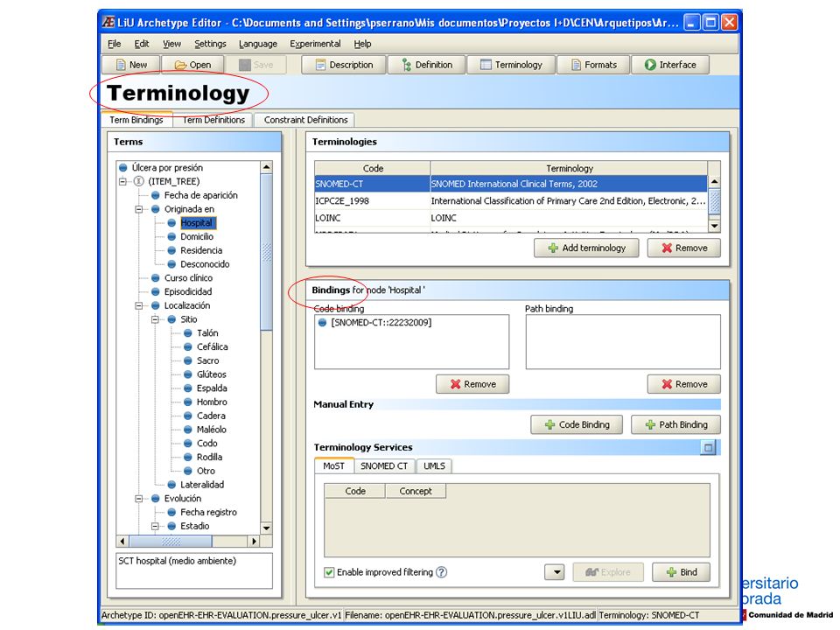
Task: Open the dropdown beside the Explore button
Action: click(x=556, y=572)
